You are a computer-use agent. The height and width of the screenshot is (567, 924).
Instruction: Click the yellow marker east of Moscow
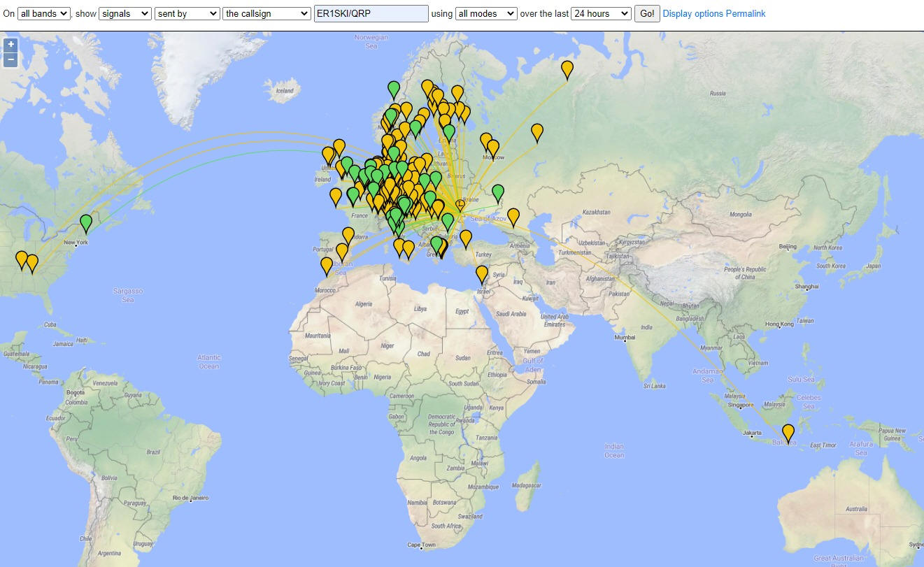click(x=537, y=131)
